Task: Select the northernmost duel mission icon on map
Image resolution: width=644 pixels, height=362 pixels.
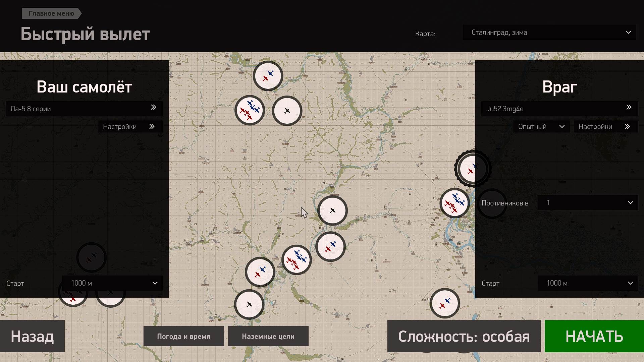Action: [268, 76]
